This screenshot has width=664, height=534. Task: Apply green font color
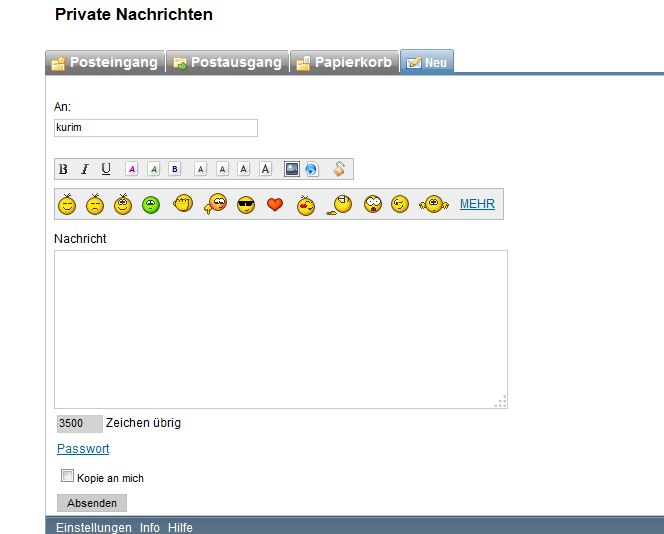click(154, 169)
